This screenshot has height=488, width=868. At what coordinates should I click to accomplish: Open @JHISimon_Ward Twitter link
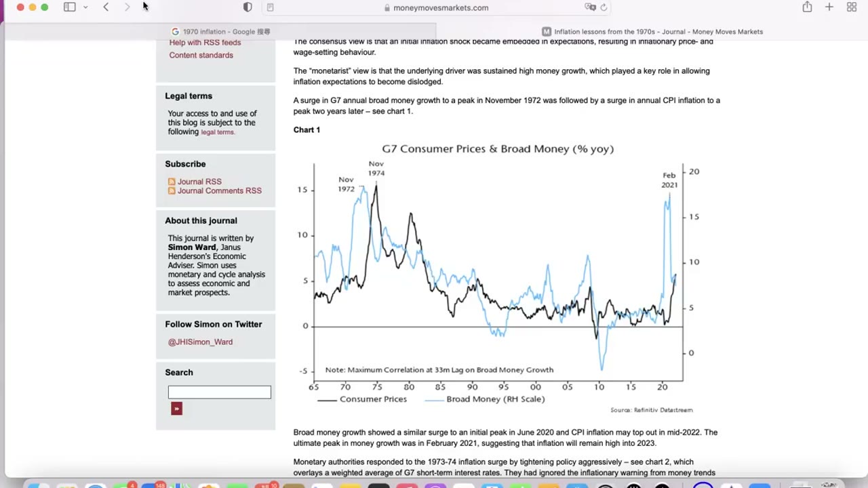[200, 342]
